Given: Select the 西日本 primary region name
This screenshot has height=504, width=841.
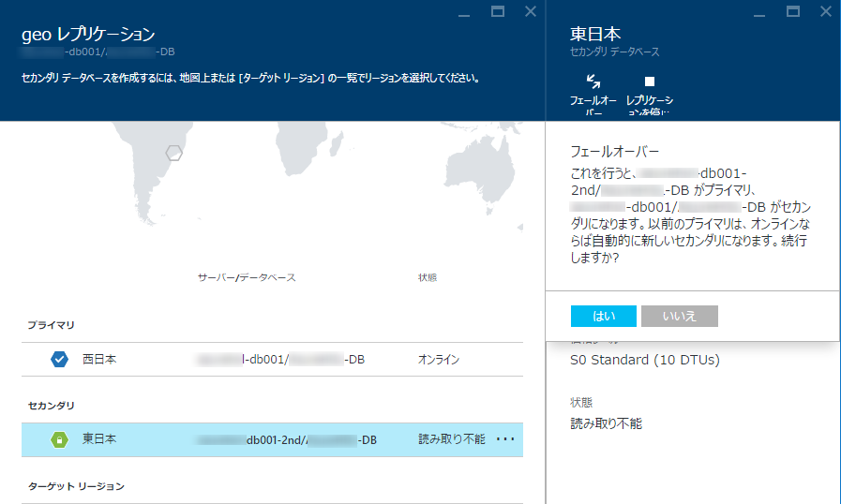Looking at the screenshot, I should click(99, 359).
